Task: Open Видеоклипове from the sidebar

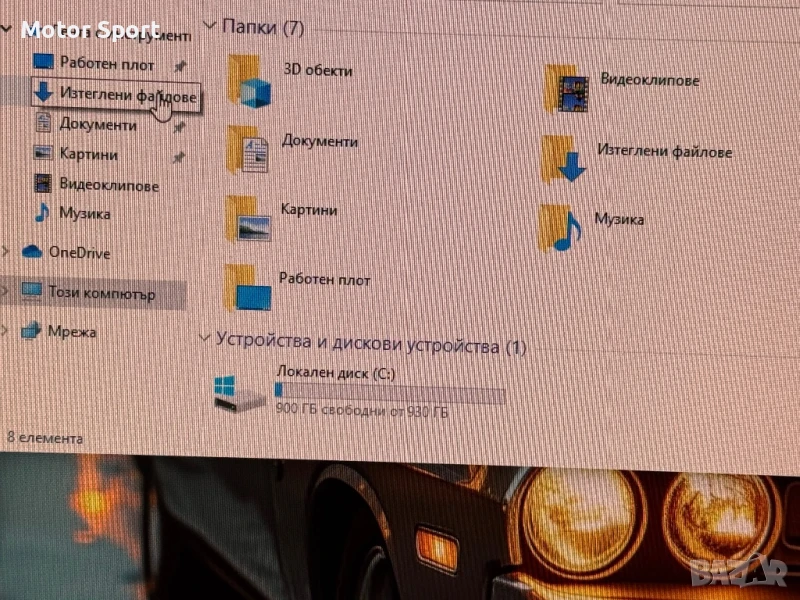Action: 108,184
